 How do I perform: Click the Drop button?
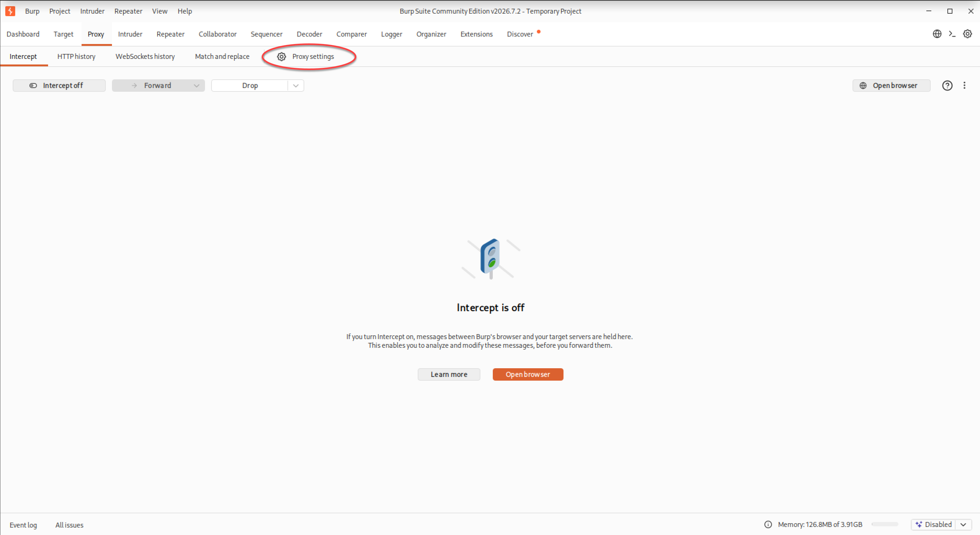click(250, 86)
